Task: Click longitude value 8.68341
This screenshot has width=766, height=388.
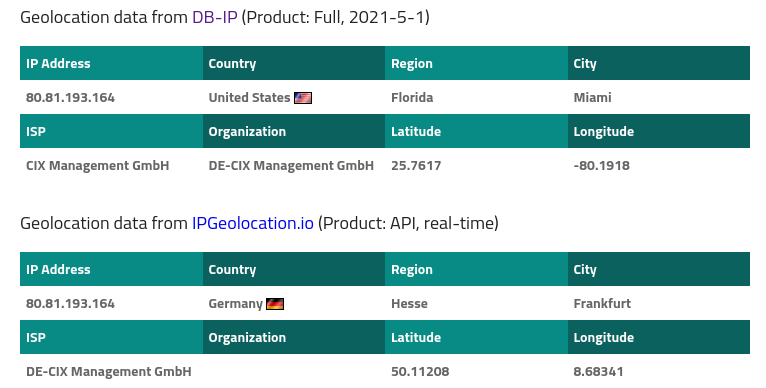Action: pyautogui.click(x=598, y=372)
